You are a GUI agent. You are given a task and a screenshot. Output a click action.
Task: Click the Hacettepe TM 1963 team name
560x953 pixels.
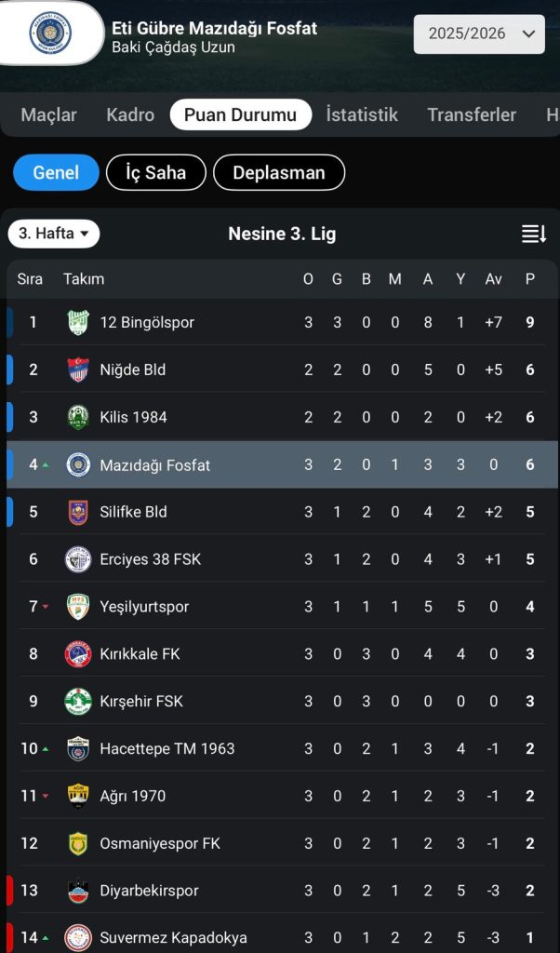(x=167, y=748)
